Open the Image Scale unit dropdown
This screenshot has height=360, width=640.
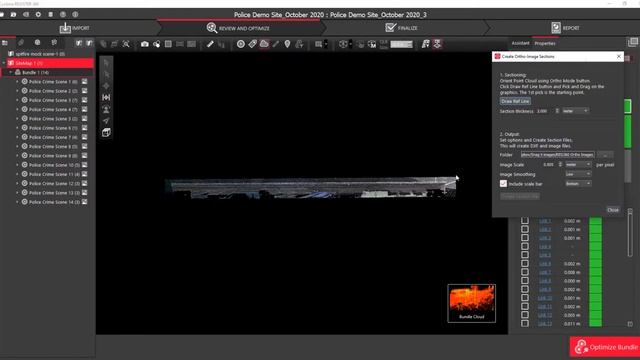(x=578, y=164)
